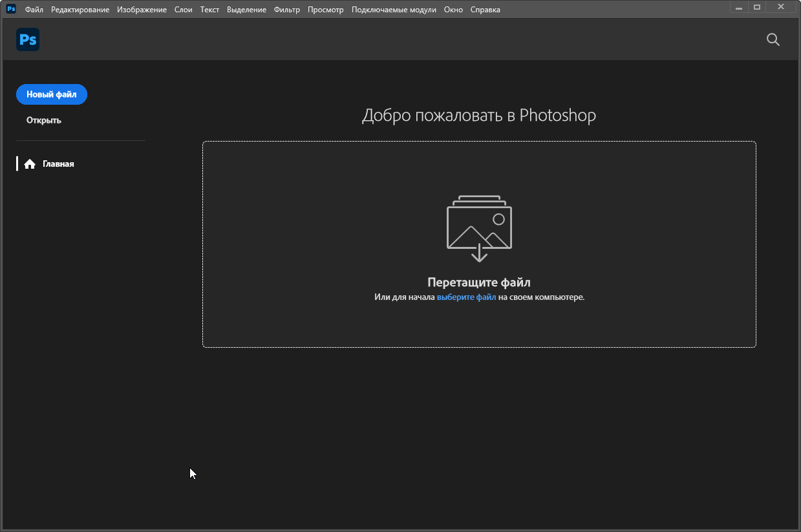Viewport: 801px width, 532px height.
Task: Open the Фильтр menu
Action: click(x=287, y=10)
